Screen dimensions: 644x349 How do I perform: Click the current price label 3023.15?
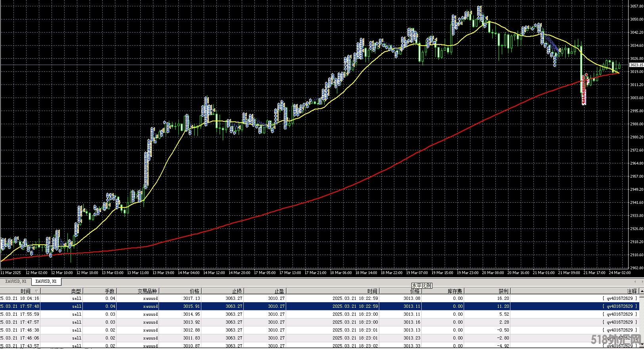point(636,65)
